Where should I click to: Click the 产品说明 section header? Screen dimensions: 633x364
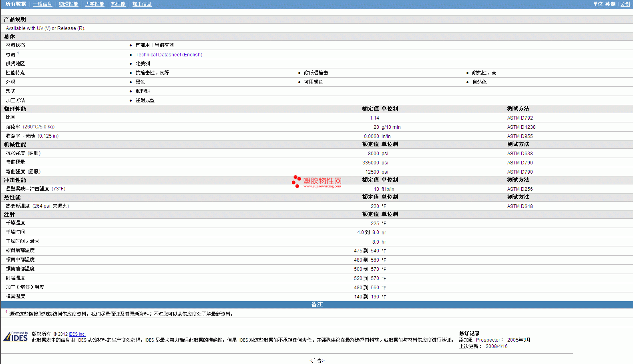point(15,19)
